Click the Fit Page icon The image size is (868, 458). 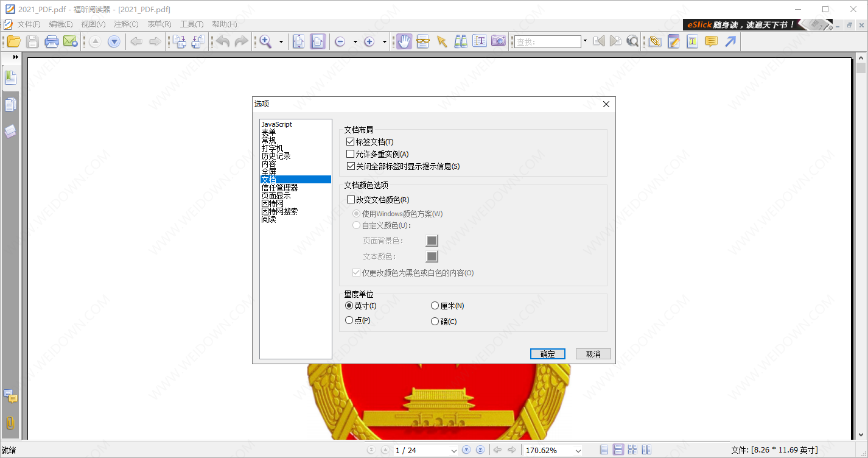(299, 41)
